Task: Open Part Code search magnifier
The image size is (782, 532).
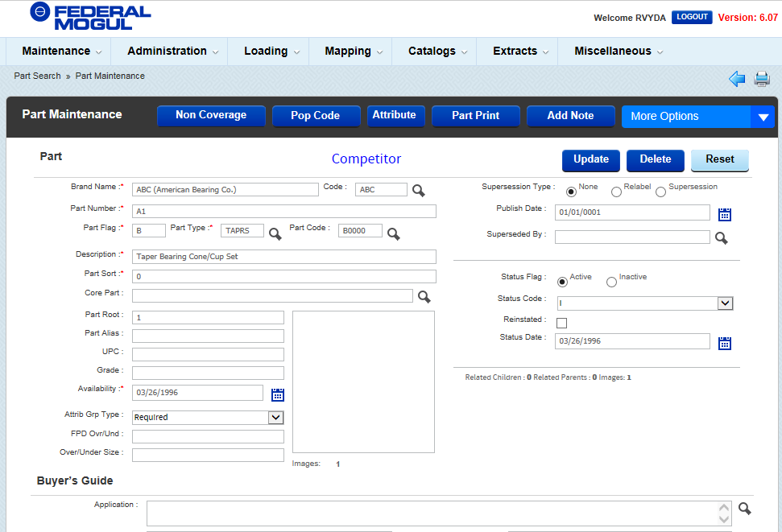Action: coord(394,233)
